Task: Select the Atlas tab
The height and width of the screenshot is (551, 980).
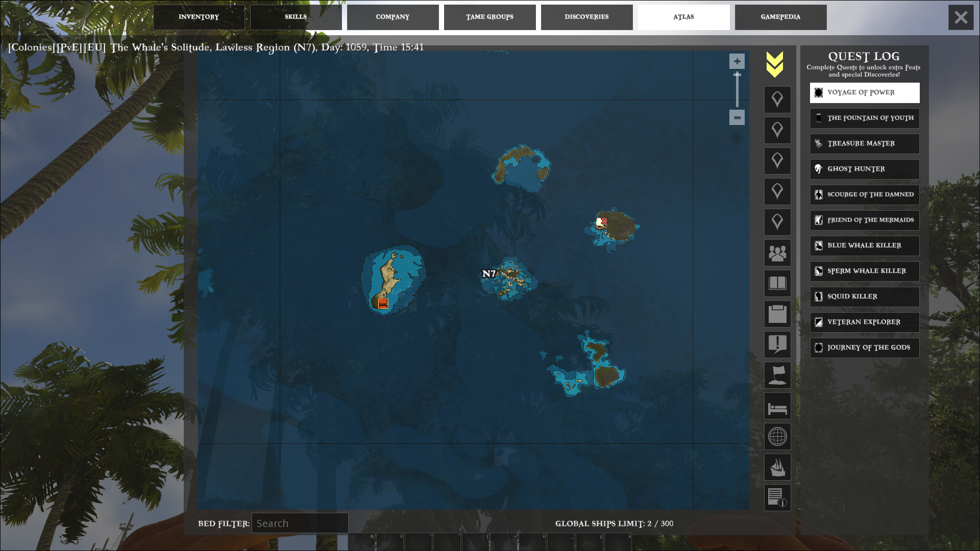Action: (684, 17)
